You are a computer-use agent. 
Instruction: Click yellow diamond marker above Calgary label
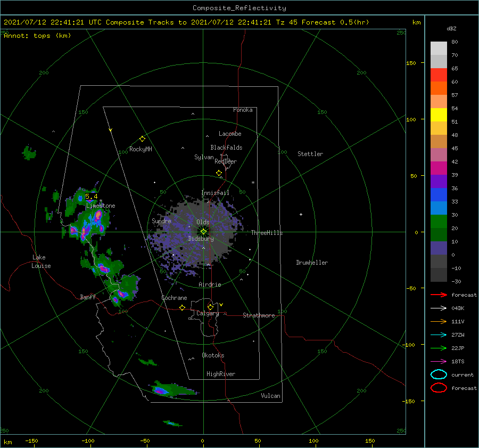click(210, 307)
